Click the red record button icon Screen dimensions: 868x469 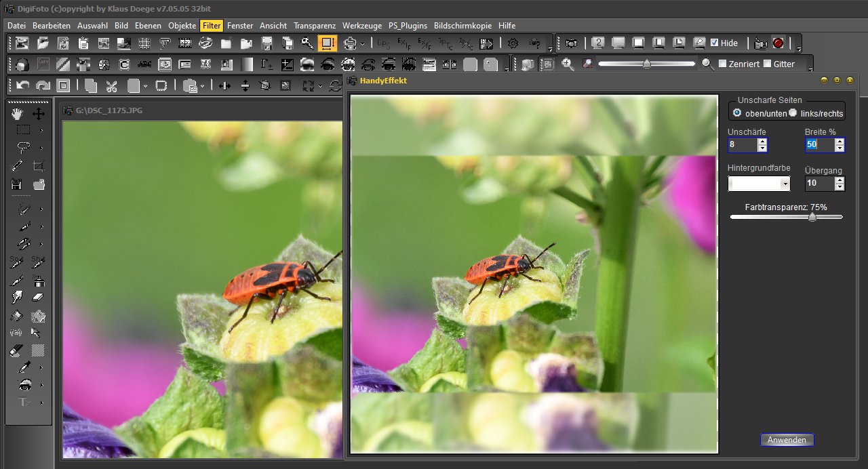click(x=778, y=43)
